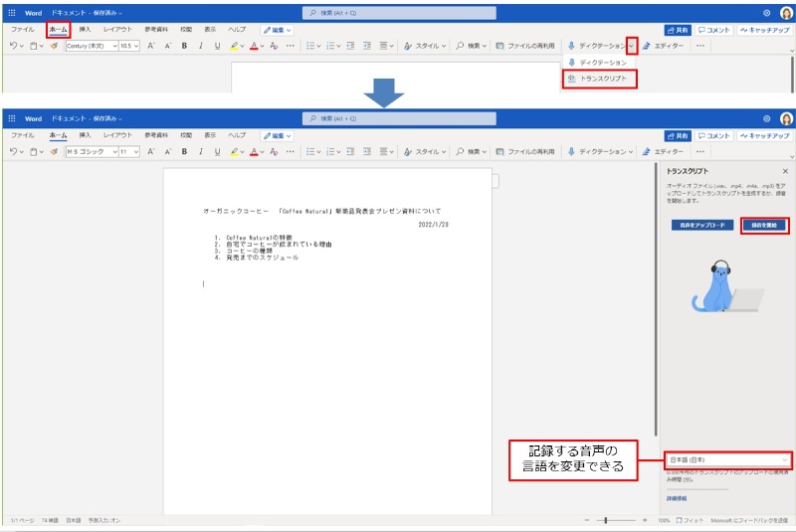796x532 pixels.
Task: Expand スタイル dropdown in the lower Word window
Action: 444,151
